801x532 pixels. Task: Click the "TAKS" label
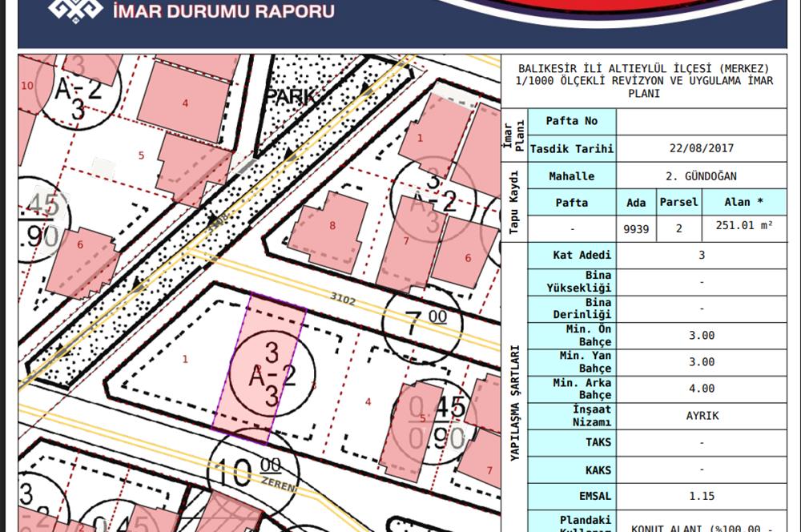[x=598, y=442]
